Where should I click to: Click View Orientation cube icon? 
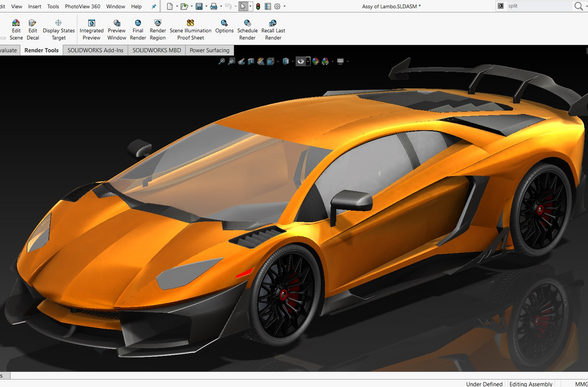270,61
